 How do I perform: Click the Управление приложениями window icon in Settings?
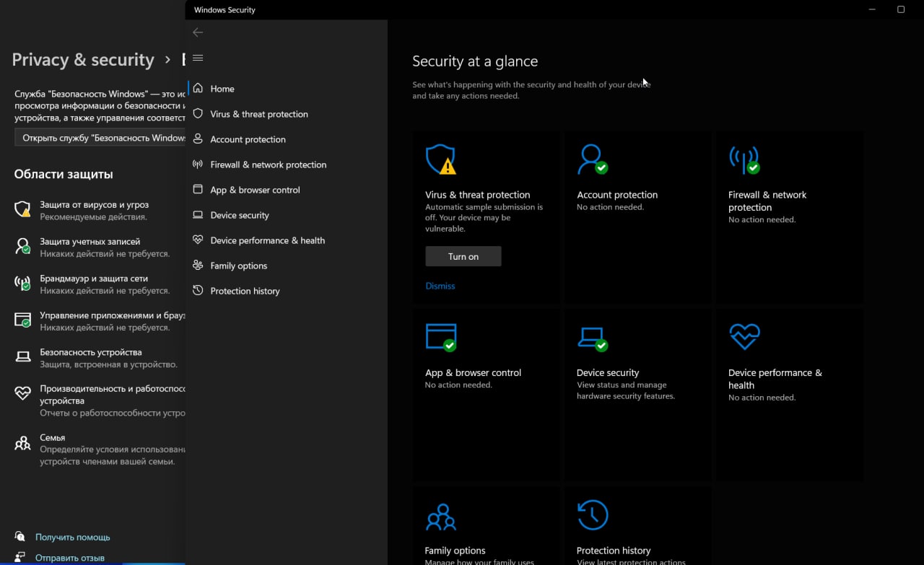click(22, 320)
